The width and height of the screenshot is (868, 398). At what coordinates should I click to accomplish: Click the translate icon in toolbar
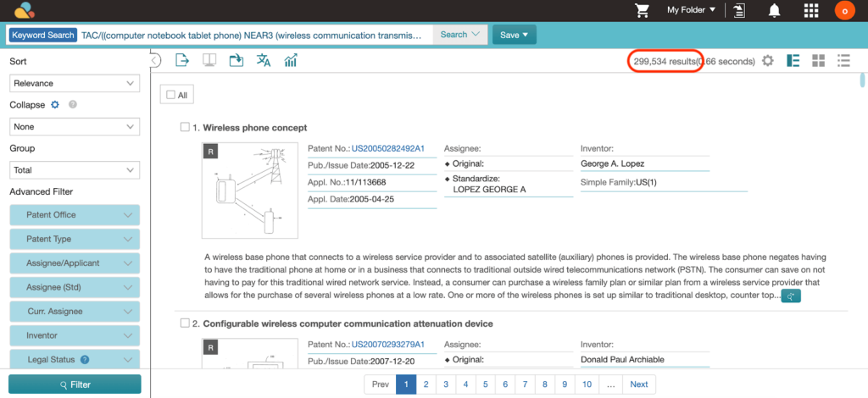tap(264, 60)
